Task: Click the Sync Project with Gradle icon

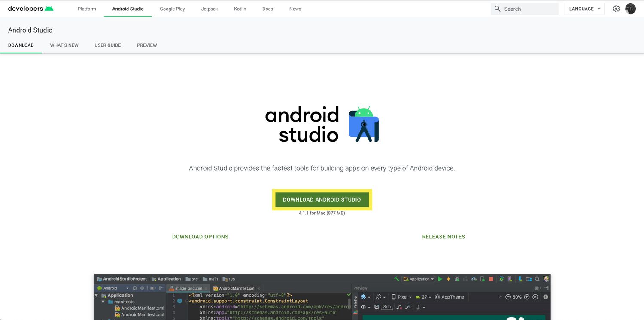Action: click(x=501, y=279)
